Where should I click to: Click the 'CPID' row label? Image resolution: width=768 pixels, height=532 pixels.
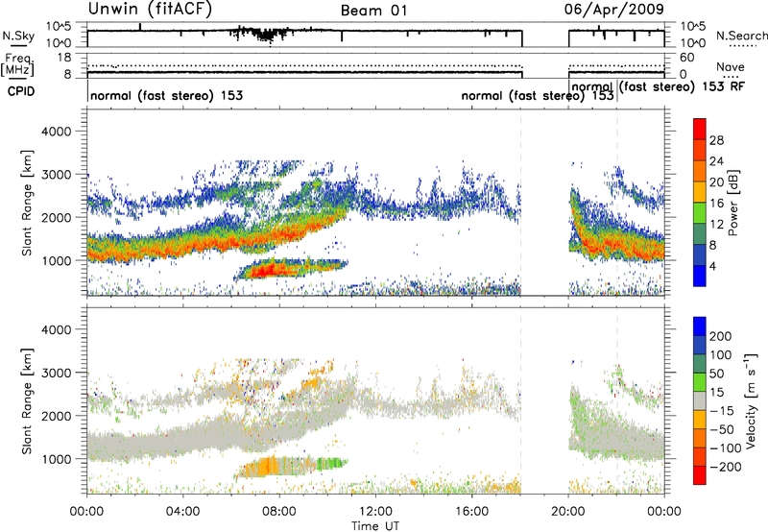click(x=21, y=91)
